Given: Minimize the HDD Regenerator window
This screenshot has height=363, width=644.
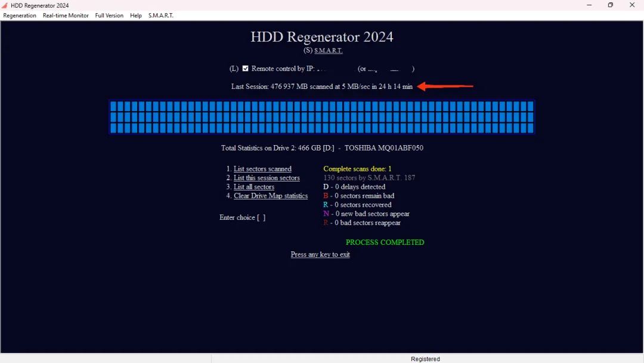Looking at the screenshot, I should [589, 5].
